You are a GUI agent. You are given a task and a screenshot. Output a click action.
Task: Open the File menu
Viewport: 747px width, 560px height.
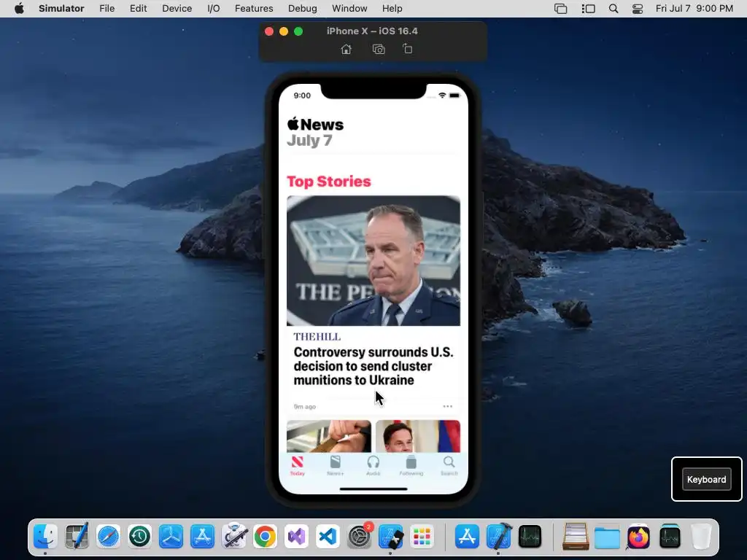click(107, 9)
